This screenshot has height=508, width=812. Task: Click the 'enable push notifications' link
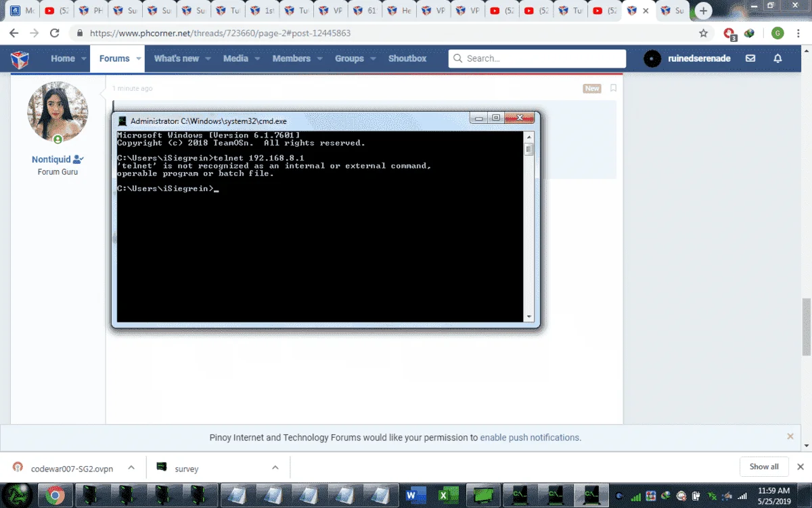click(529, 438)
